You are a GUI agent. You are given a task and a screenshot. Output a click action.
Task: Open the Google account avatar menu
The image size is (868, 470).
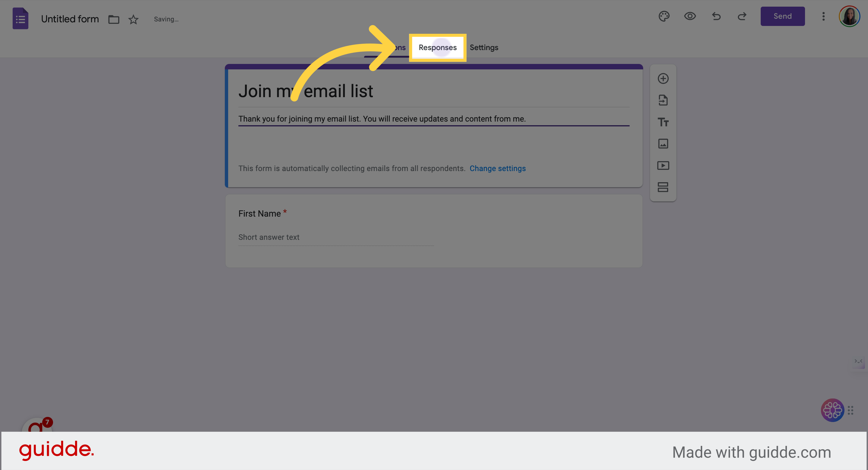point(850,16)
